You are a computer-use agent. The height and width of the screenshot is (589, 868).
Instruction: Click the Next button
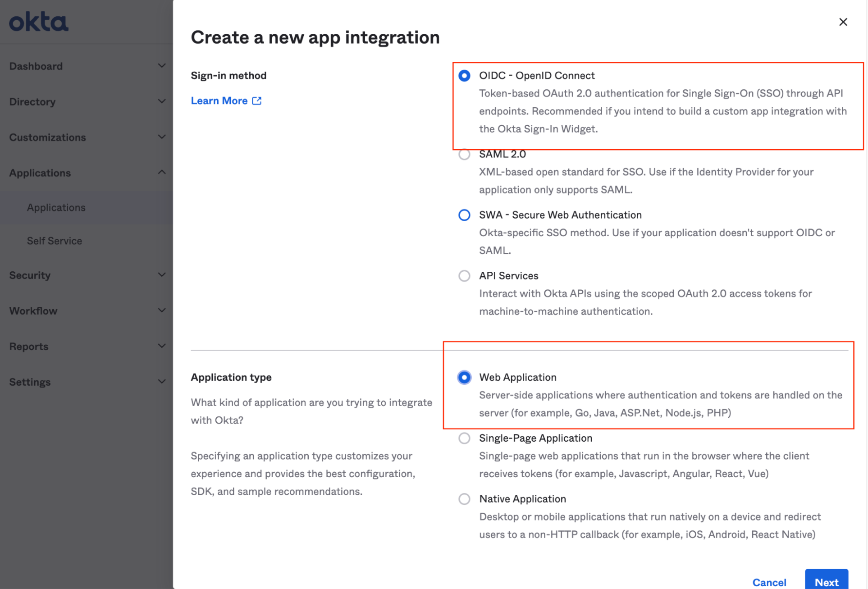coord(827,579)
